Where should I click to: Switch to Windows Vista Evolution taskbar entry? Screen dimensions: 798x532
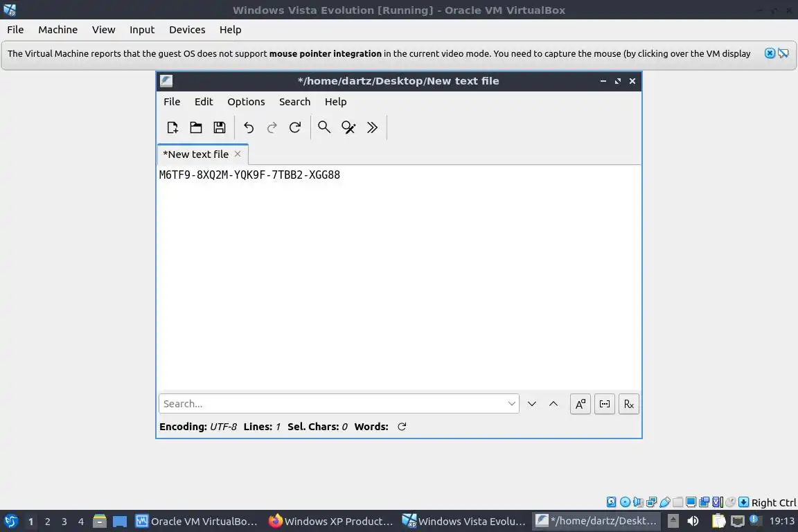pos(464,521)
